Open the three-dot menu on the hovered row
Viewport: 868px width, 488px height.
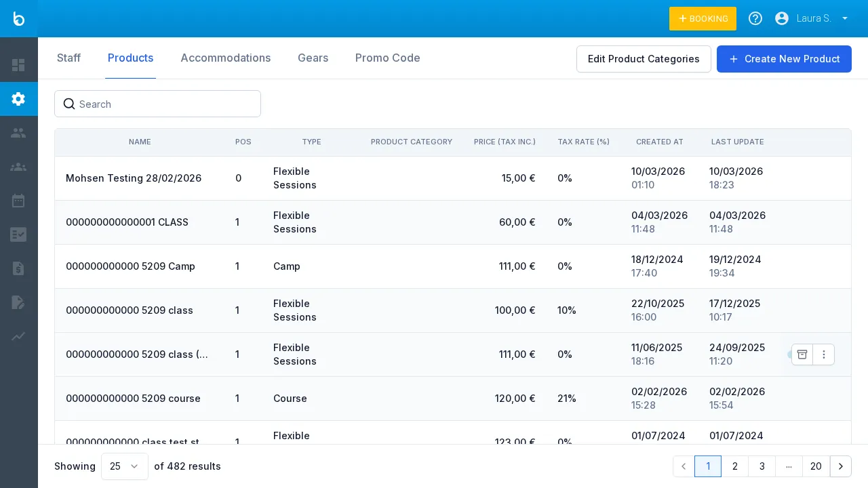pos(824,354)
